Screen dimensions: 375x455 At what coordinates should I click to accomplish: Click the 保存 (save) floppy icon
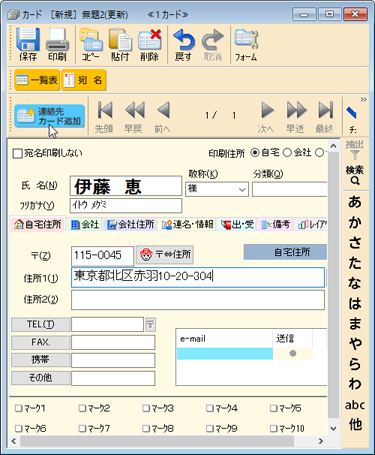28,40
